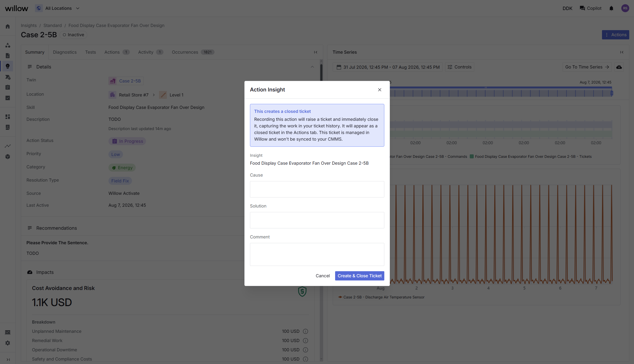Go to Insights breadcrumb
The image size is (634, 364).
pos(29,25)
